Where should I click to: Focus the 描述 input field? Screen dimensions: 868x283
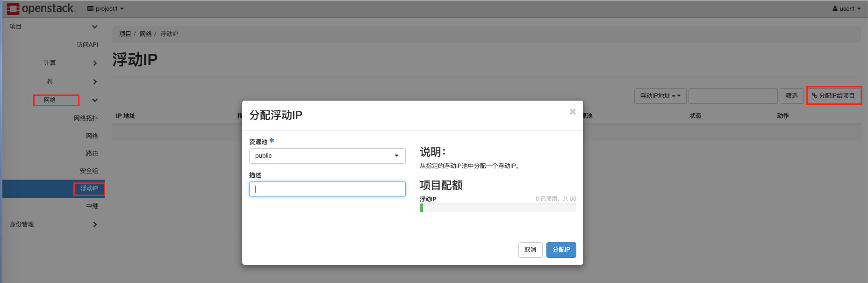click(x=327, y=189)
